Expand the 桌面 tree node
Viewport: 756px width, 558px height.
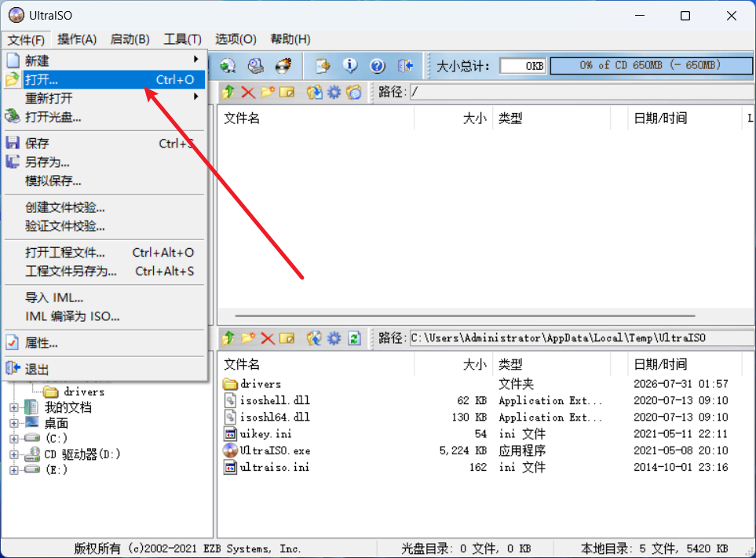(14, 424)
